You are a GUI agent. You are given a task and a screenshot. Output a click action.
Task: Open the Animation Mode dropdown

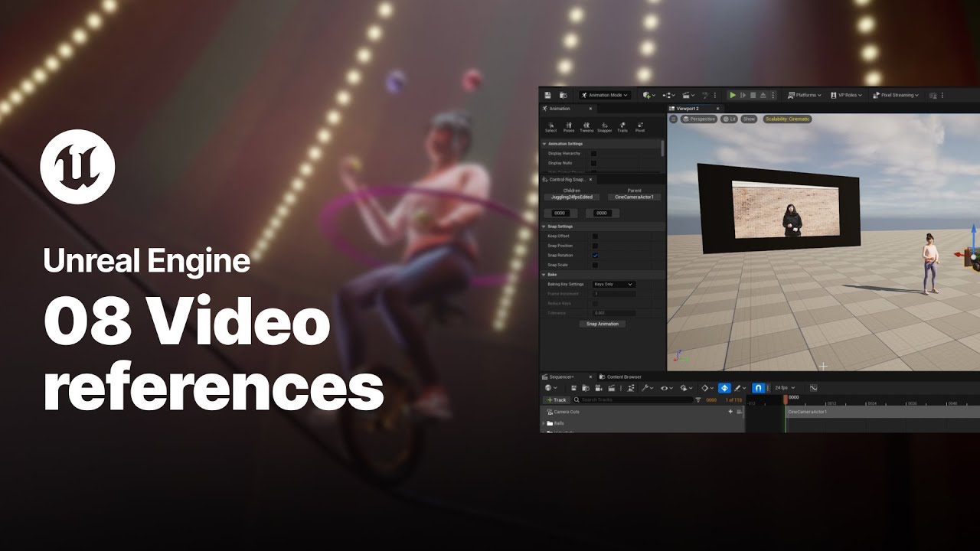[x=604, y=95]
